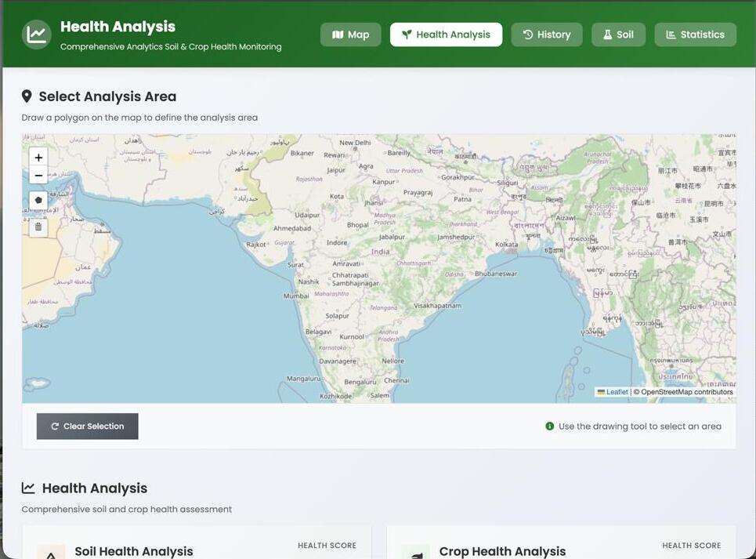Click the green info icon by drawing hint
The height and width of the screenshot is (559, 756).
pos(549,427)
